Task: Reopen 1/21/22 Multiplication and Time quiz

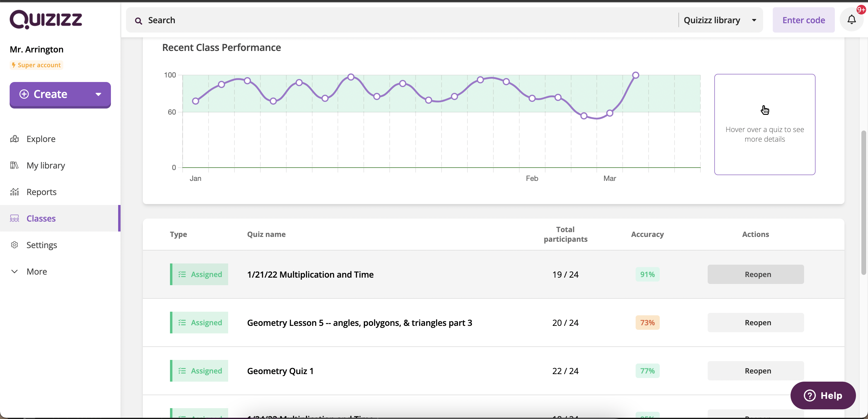Action: pos(756,274)
